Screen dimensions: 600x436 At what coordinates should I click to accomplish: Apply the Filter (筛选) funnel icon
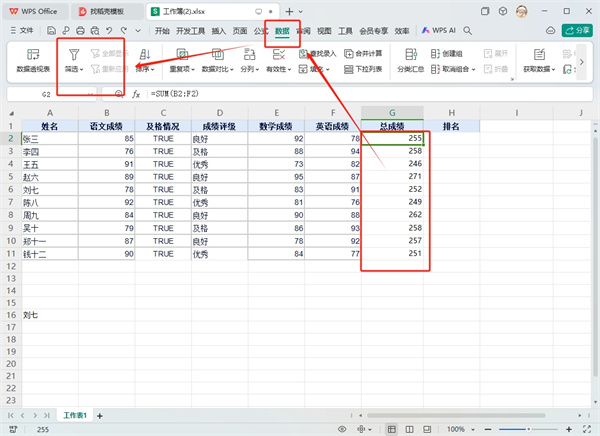tap(74, 55)
